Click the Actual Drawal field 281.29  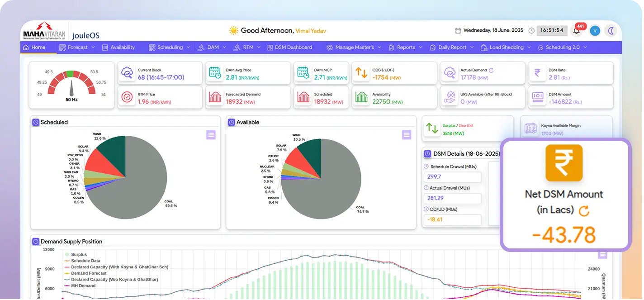[x=452, y=198]
